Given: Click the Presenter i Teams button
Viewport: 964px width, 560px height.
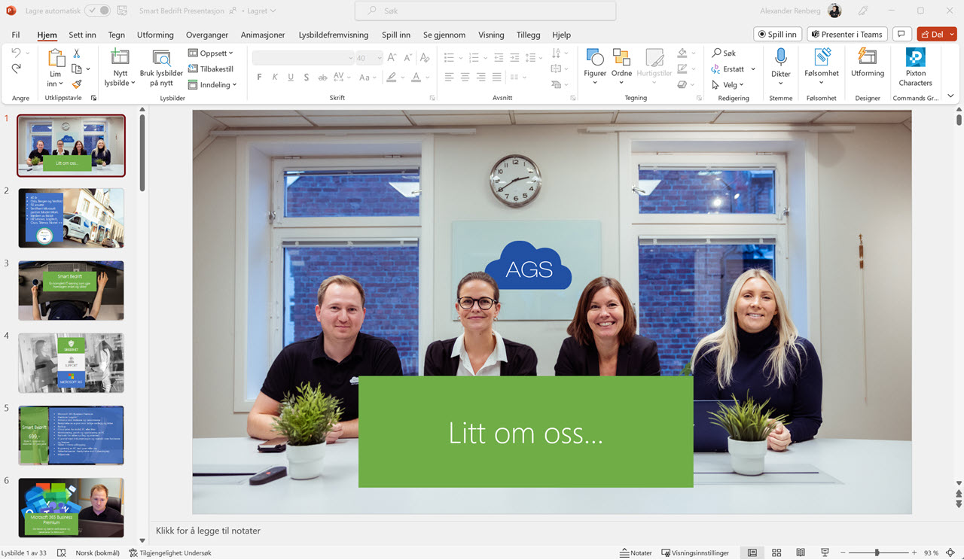Looking at the screenshot, I should pyautogui.click(x=847, y=35).
